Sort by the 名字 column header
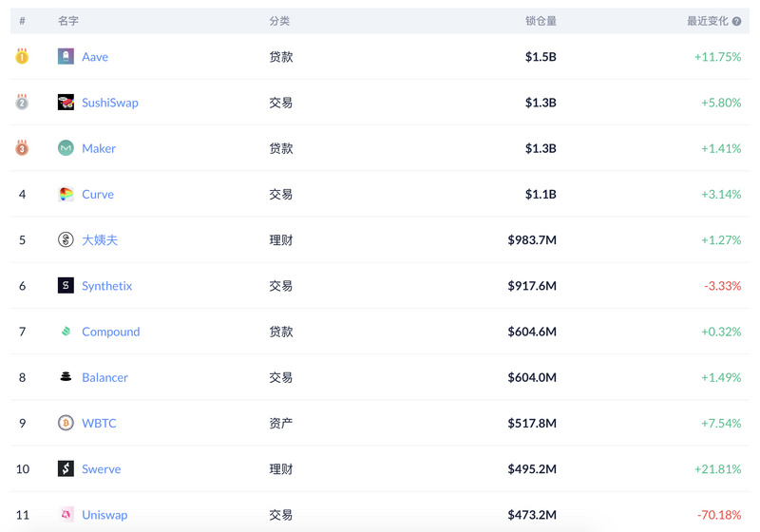The width and height of the screenshot is (760, 532). (68, 21)
